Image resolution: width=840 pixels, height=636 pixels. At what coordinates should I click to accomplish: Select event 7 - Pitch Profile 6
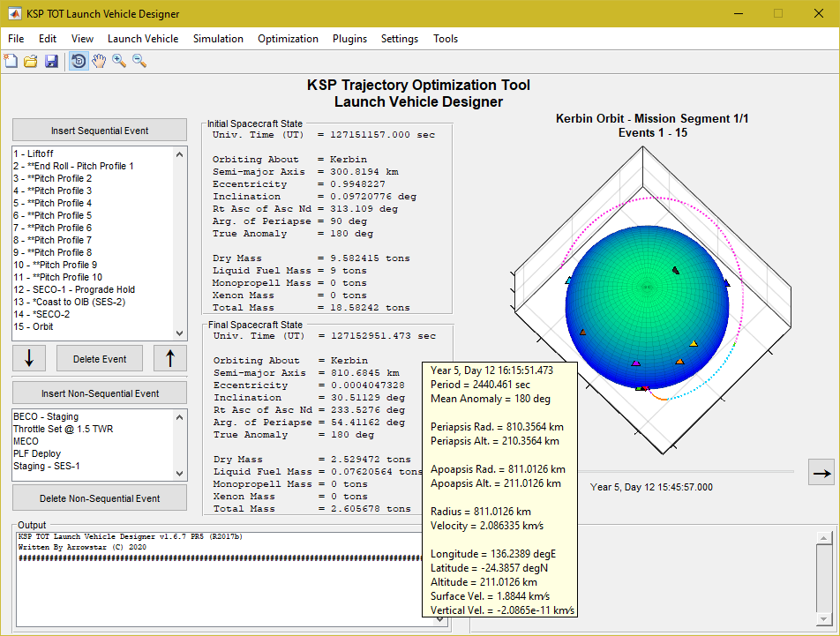pos(93,228)
